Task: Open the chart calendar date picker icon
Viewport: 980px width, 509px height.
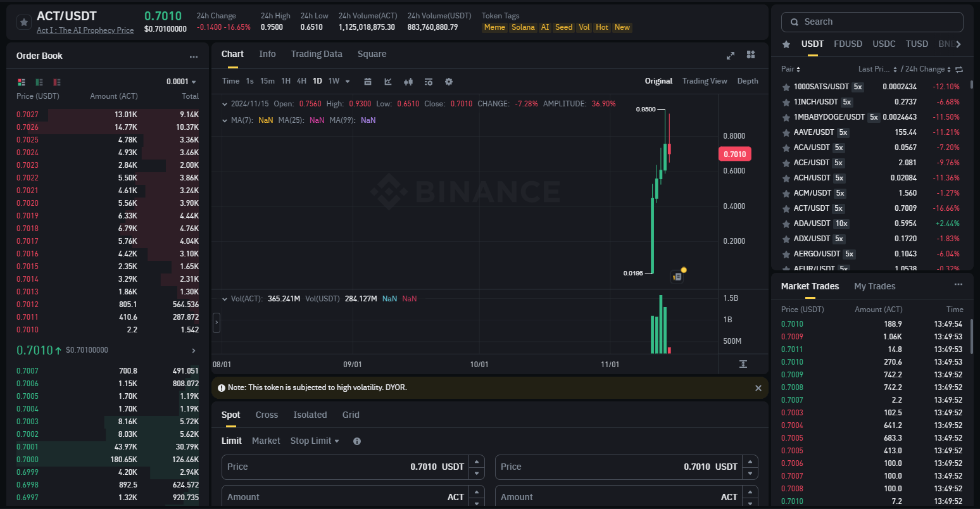Action: pyautogui.click(x=368, y=82)
